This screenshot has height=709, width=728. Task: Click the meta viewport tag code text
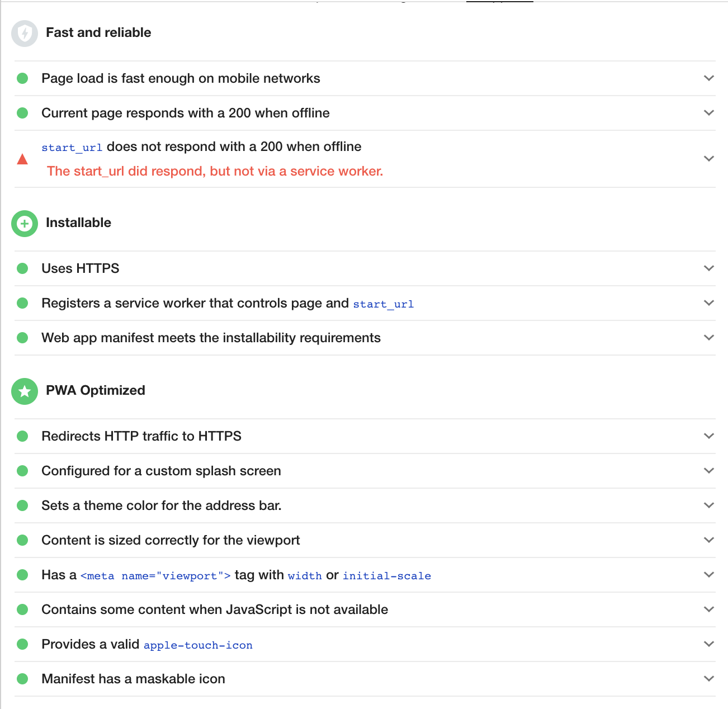click(155, 576)
